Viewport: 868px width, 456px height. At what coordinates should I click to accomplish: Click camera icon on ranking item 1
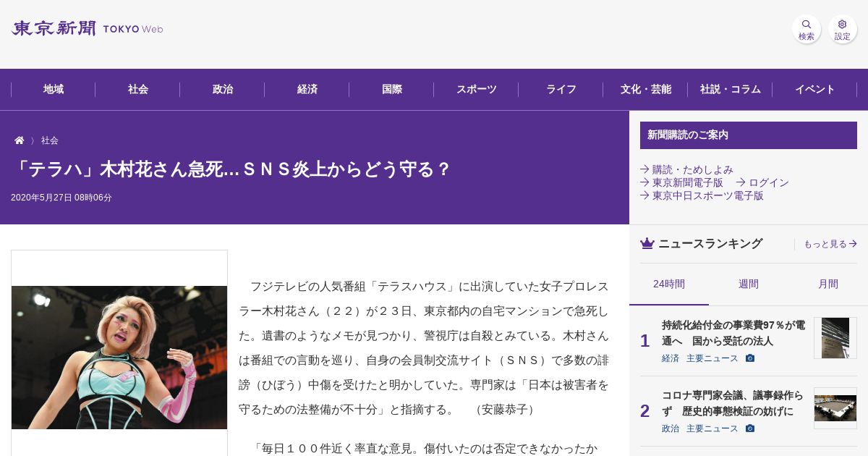750,358
